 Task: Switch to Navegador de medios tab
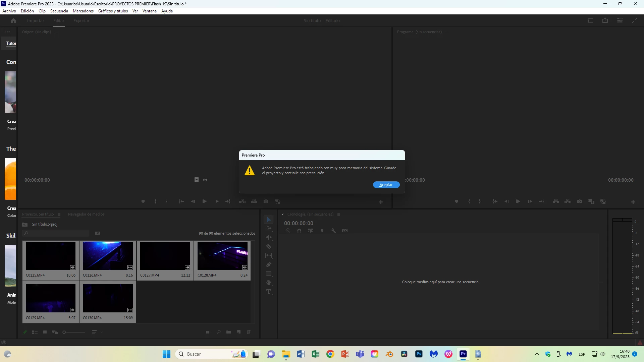pyautogui.click(x=86, y=215)
